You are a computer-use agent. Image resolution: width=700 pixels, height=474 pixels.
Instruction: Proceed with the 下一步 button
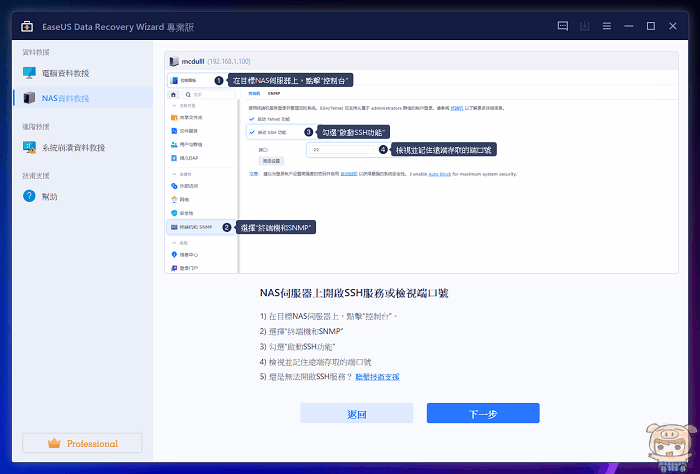pyautogui.click(x=483, y=413)
